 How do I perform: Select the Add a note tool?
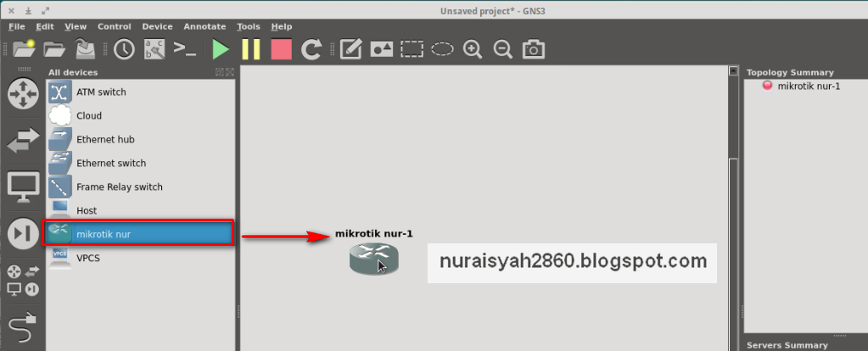350,49
